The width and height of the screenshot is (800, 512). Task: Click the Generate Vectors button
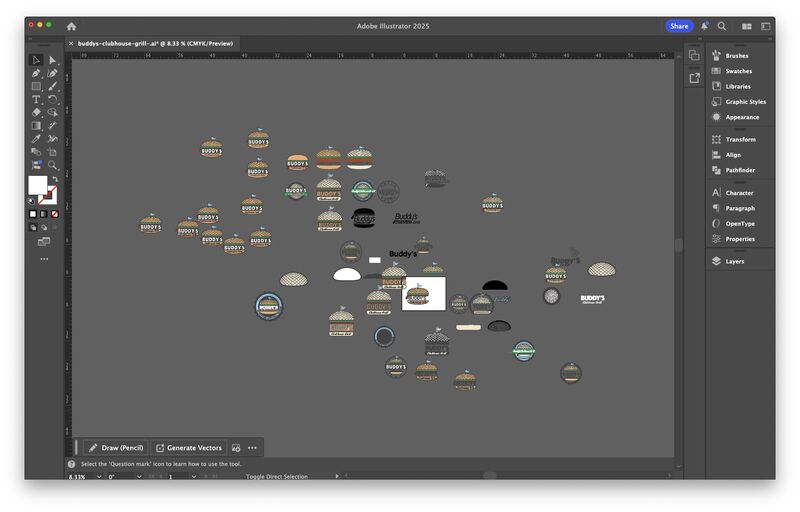pyautogui.click(x=189, y=448)
